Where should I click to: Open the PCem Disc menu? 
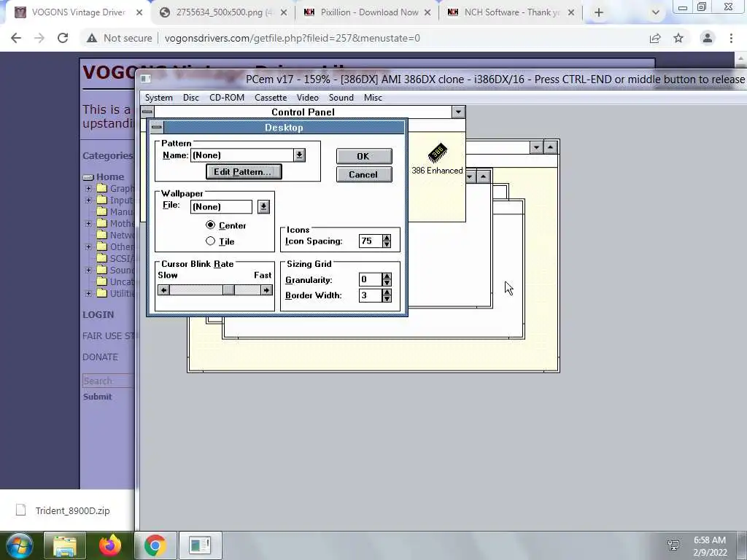pyautogui.click(x=190, y=98)
